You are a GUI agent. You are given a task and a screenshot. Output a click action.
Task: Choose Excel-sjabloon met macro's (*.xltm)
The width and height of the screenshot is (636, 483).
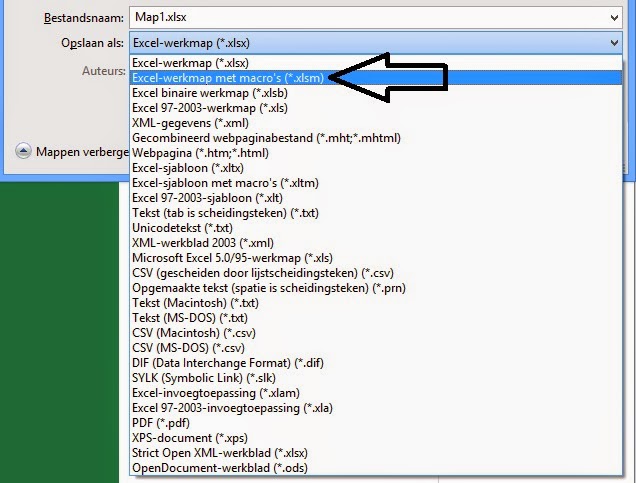click(x=376, y=183)
